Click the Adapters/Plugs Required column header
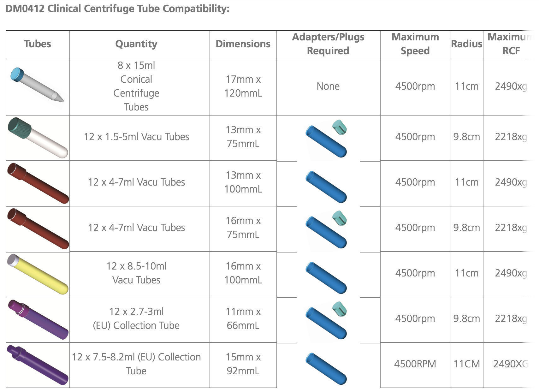The height and width of the screenshot is (392, 539). (x=328, y=44)
